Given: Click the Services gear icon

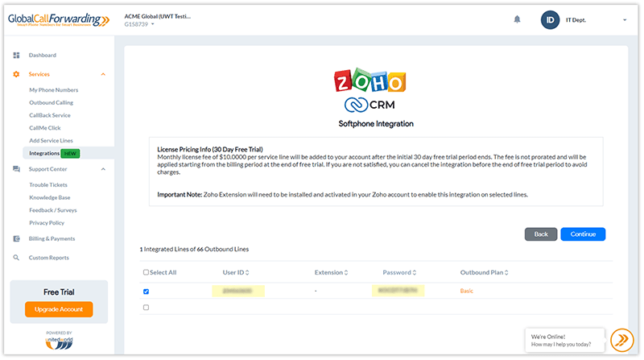Looking at the screenshot, I should pos(16,74).
